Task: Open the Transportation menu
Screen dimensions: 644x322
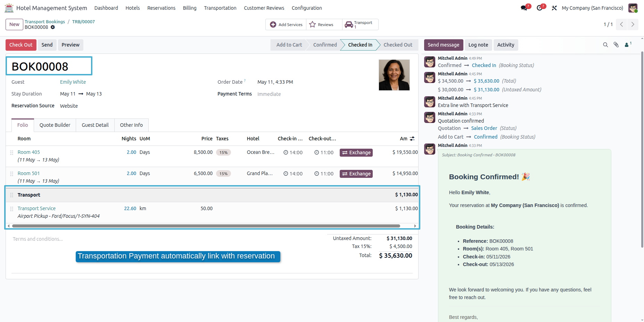Action: tap(220, 8)
